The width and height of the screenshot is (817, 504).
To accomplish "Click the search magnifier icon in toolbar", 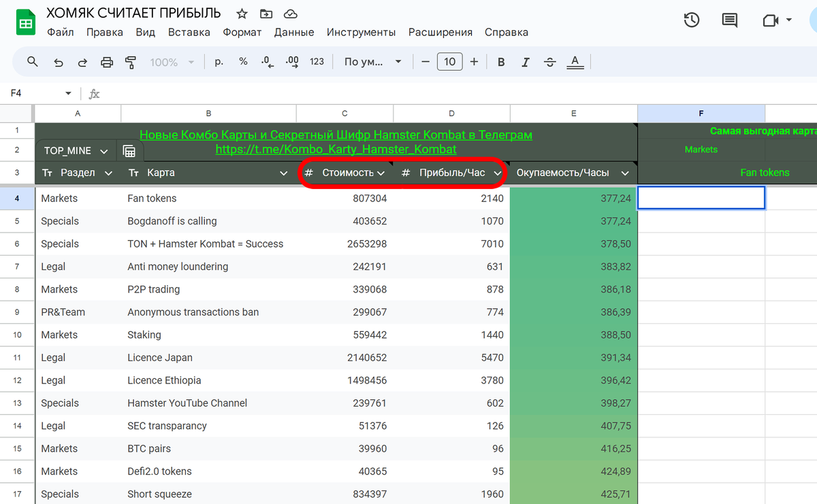I will 32,62.
